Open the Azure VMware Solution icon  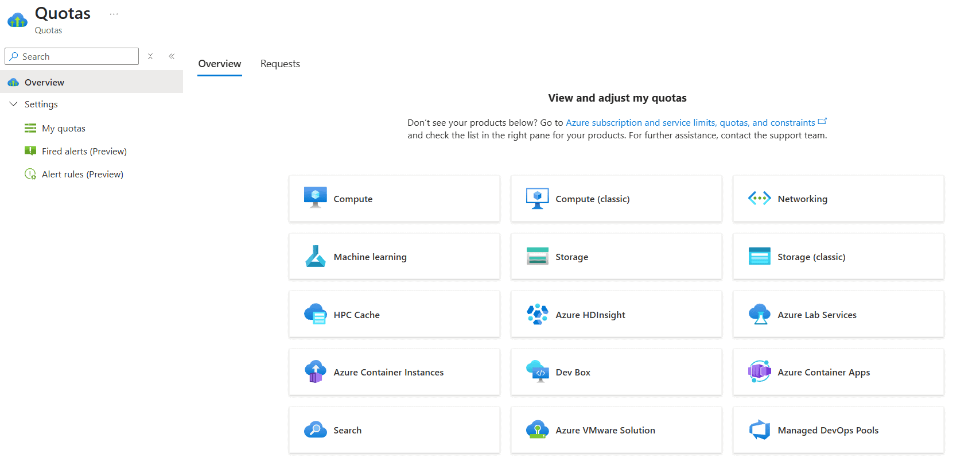tap(537, 430)
